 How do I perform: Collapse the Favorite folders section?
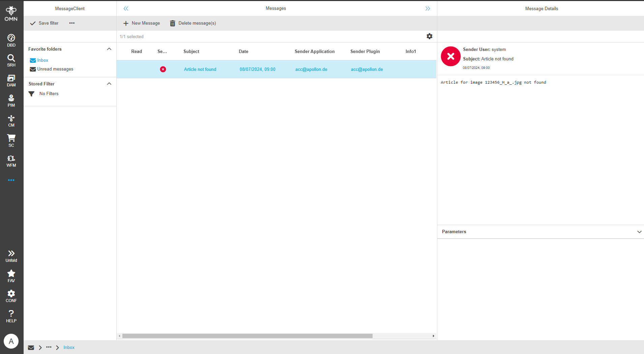tap(109, 49)
